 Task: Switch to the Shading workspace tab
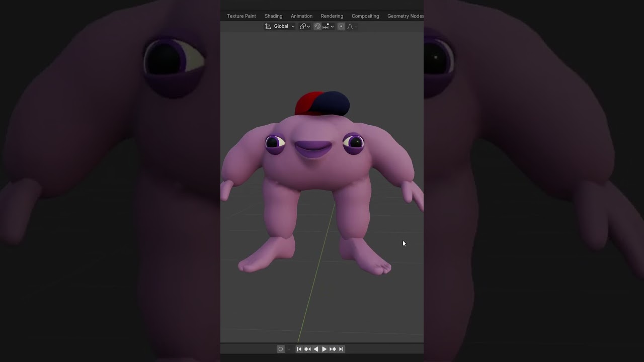pyautogui.click(x=273, y=16)
